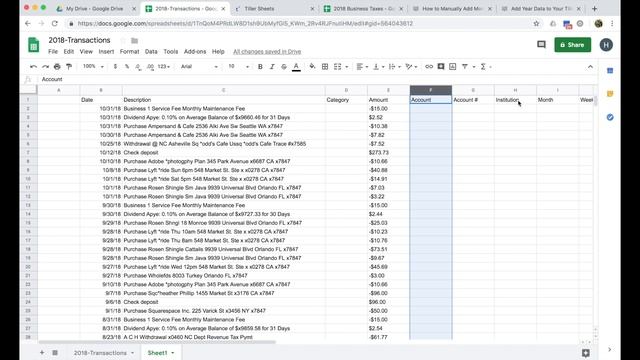Open Tasks side panel
Image resolution: width=640 pixels, height=360 pixels.
point(610,117)
